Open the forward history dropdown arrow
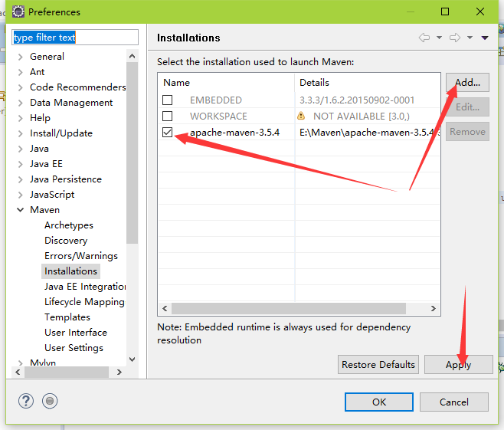Screen dimensions: 504x430 470,38
